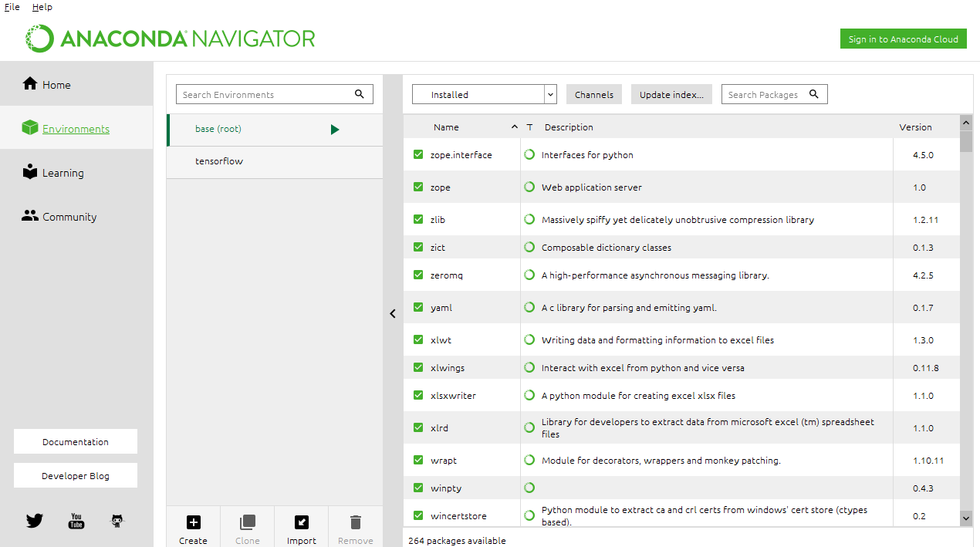The width and height of the screenshot is (980, 547).
Task: Toggle the zope package checkbox
Action: click(418, 187)
